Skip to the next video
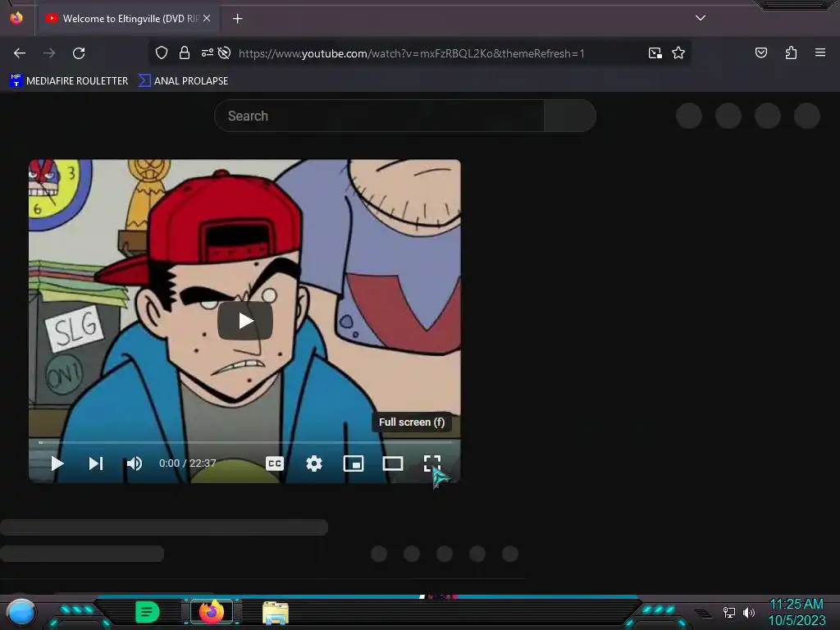Image resolution: width=840 pixels, height=630 pixels. (95, 463)
